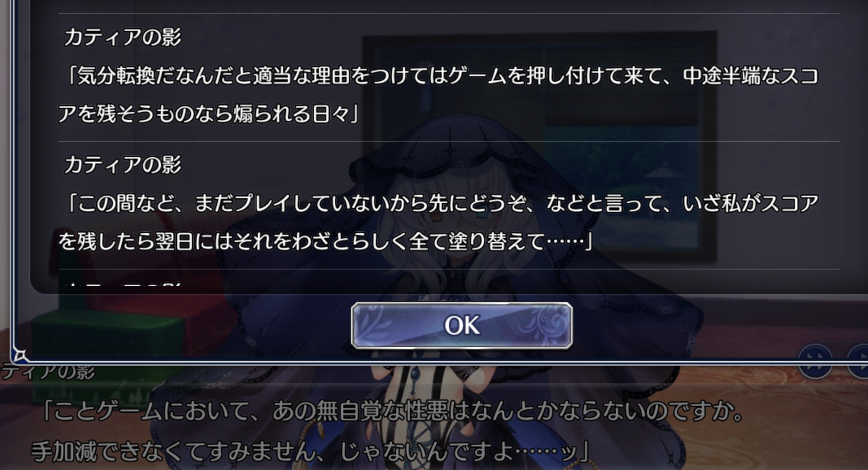Tap the dialogue line starting with 手加減できなくて
The height and width of the screenshot is (470, 868).
[310, 450]
